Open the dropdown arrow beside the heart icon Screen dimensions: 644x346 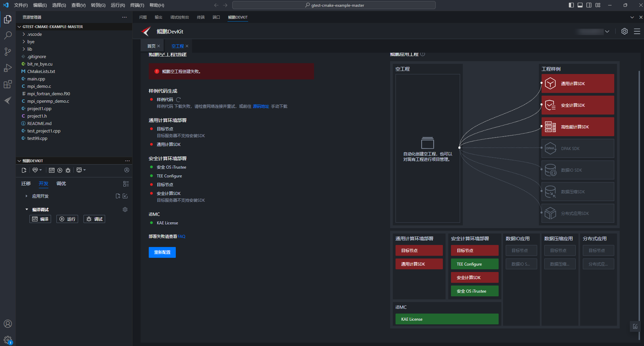click(x=41, y=170)
